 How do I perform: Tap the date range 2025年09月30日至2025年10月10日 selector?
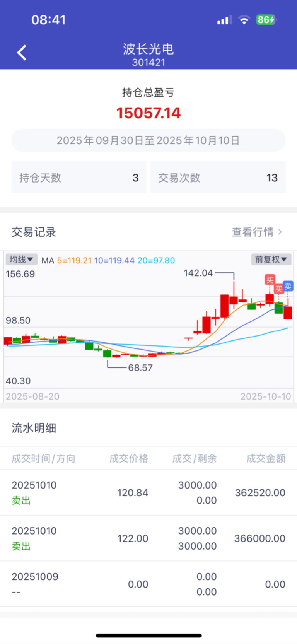click(x=148, y=140)
